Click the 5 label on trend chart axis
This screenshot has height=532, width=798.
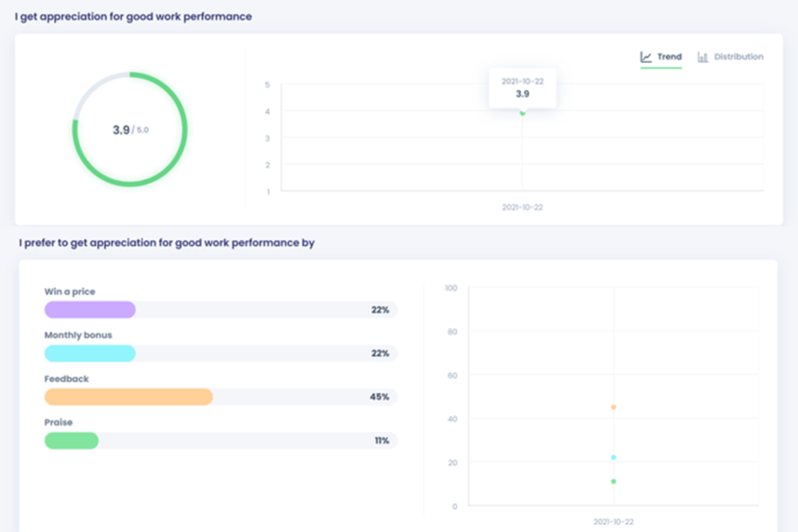(x=267, y=85)
